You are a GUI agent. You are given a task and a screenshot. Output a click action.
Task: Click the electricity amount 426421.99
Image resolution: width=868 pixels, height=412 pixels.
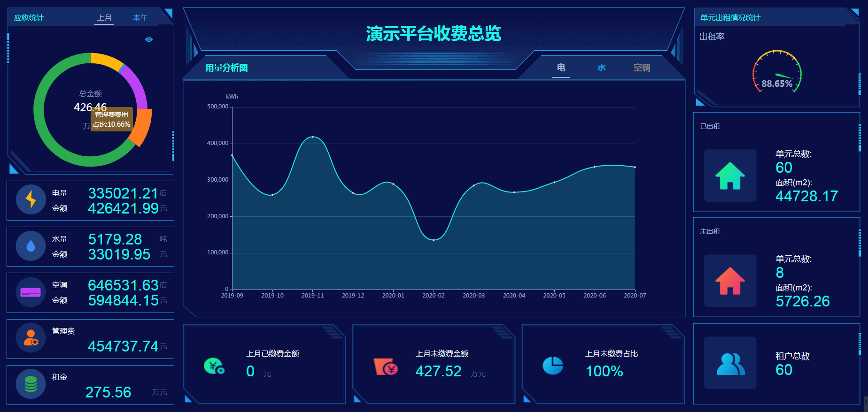(x=123, y=208)
